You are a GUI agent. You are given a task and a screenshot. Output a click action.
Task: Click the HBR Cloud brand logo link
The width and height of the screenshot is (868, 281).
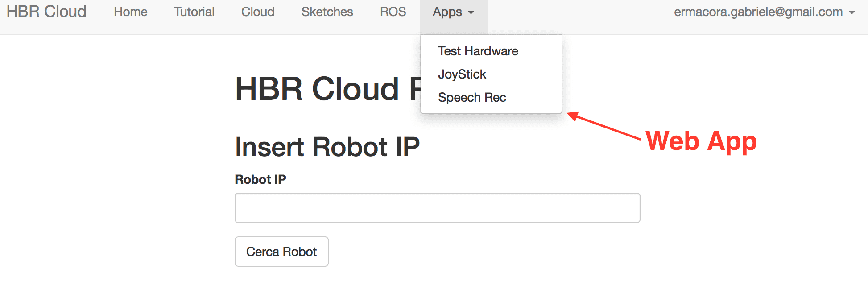46,12
